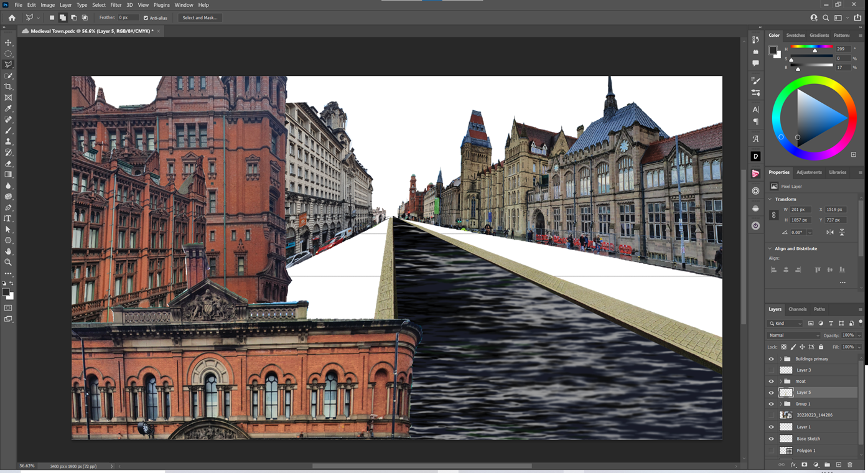Open the Image menu

click(x=48, y=5)
